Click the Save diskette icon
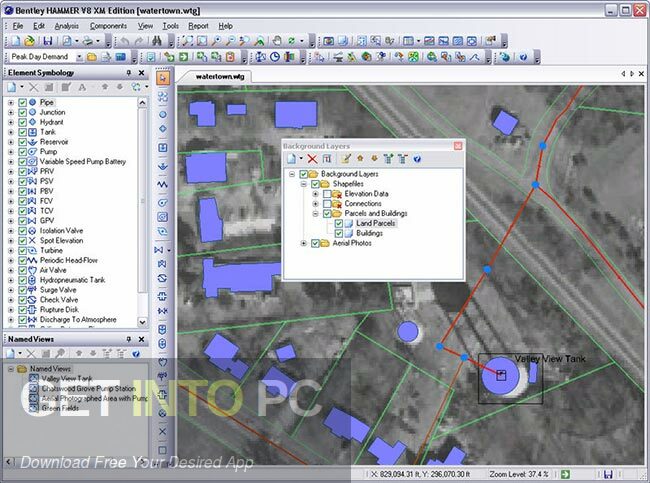 (48, 41)
